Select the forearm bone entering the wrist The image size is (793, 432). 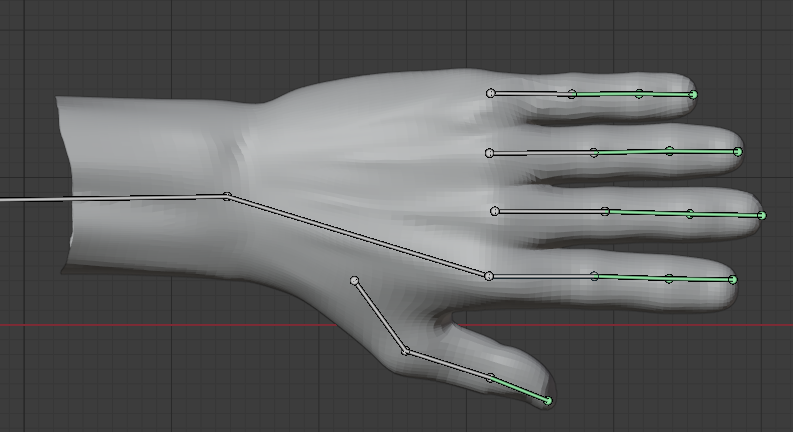pos(112,198)
